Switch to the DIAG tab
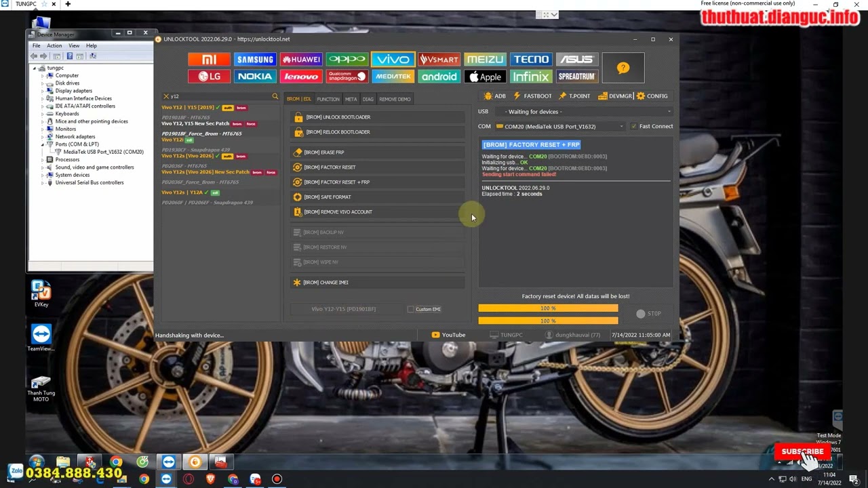 click(x=368, y=99)
